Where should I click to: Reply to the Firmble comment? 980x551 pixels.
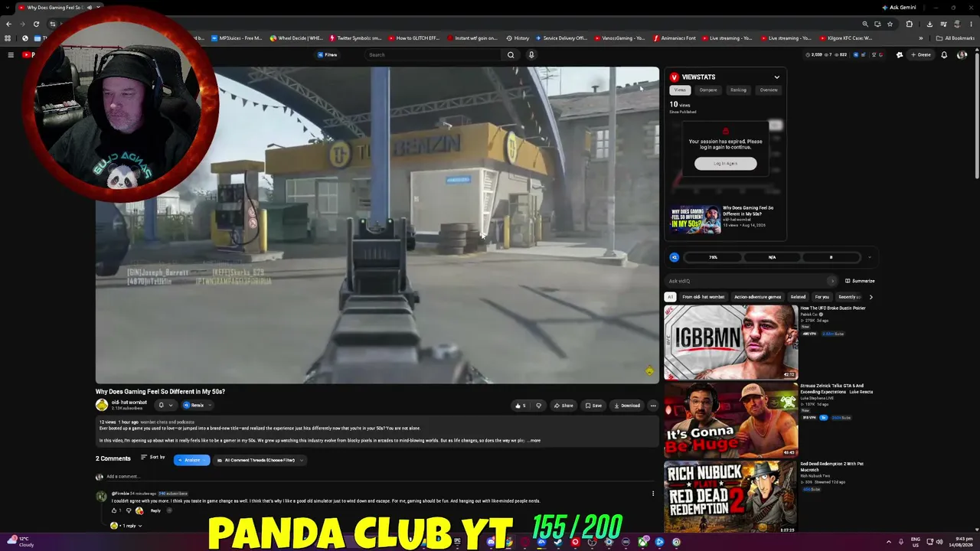click(155, 510)
